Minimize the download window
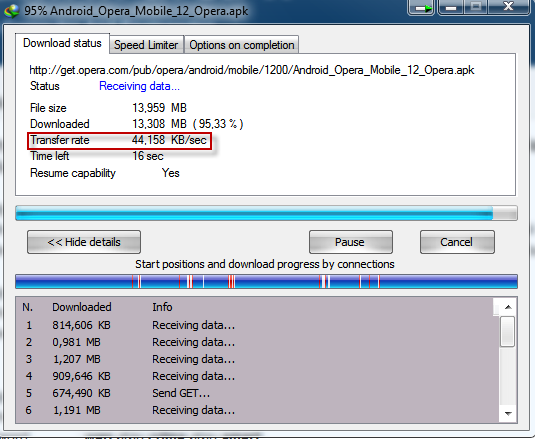 pyautogui.click(x=451, y=7)
